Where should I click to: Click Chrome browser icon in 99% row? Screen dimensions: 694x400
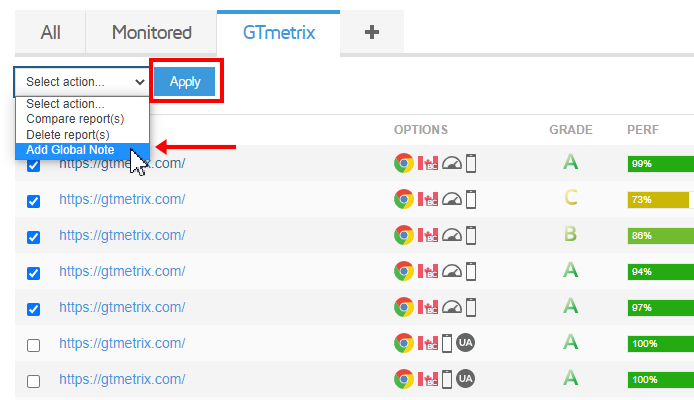[x=404, y=163]
